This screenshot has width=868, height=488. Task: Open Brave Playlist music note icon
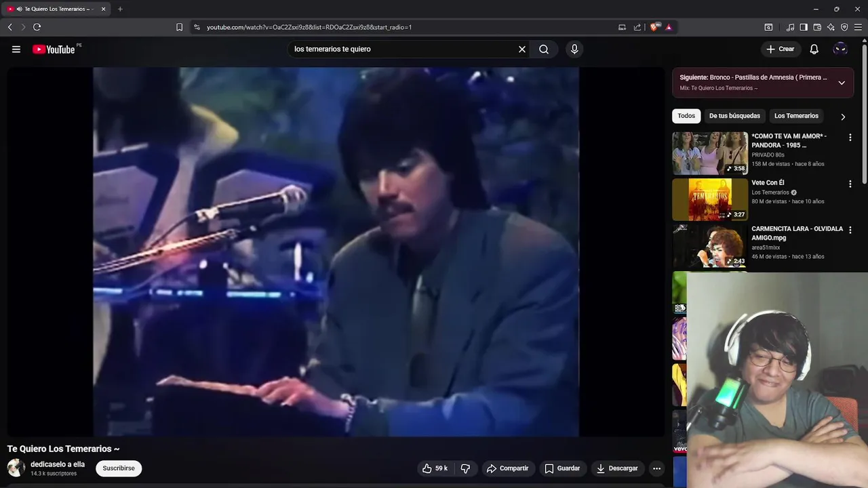pyautogui.click(x=790, y=27)
